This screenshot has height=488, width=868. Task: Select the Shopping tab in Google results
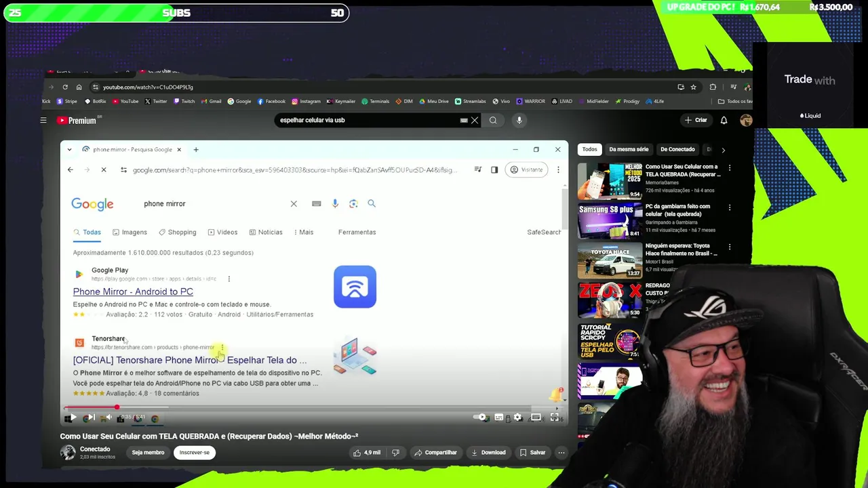tap(177, 232)
